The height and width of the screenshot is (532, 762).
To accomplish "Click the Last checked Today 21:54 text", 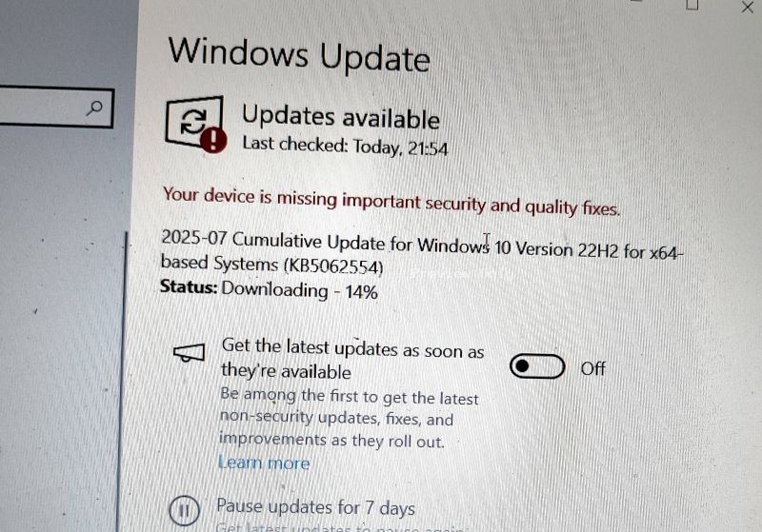I will 345,147.
